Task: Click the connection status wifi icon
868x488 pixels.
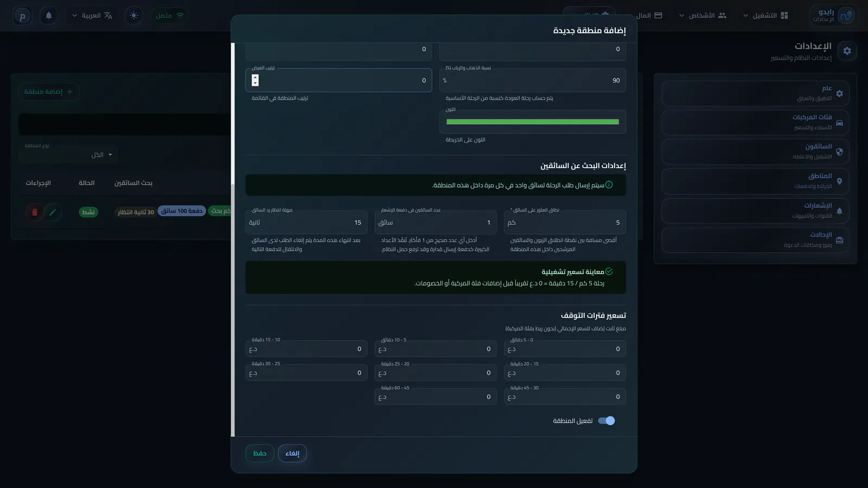Action: coord(180,16)
